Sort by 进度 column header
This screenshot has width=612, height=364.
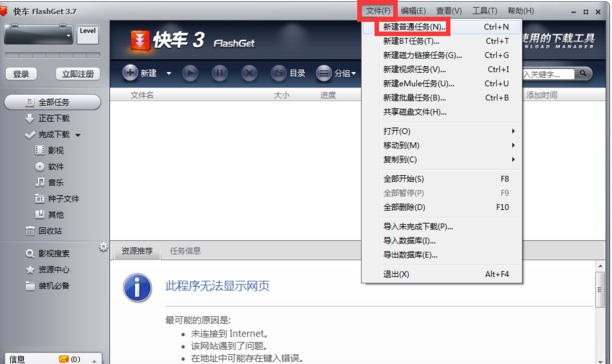pyautogui.click(x=328, y=95)
